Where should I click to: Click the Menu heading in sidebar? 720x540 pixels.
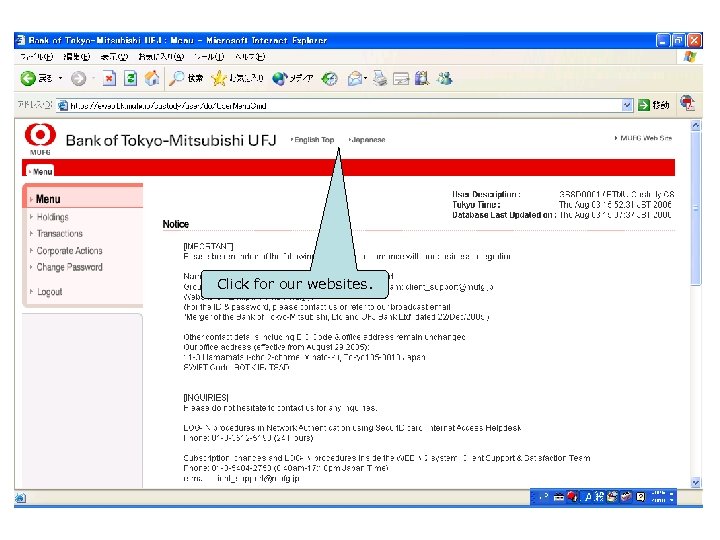[48, 199]
